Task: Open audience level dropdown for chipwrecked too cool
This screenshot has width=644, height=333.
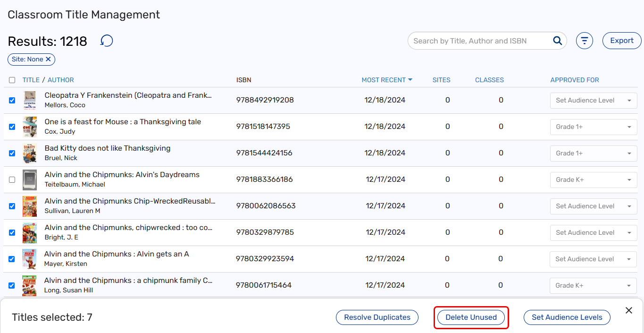Action: [594, 232]
